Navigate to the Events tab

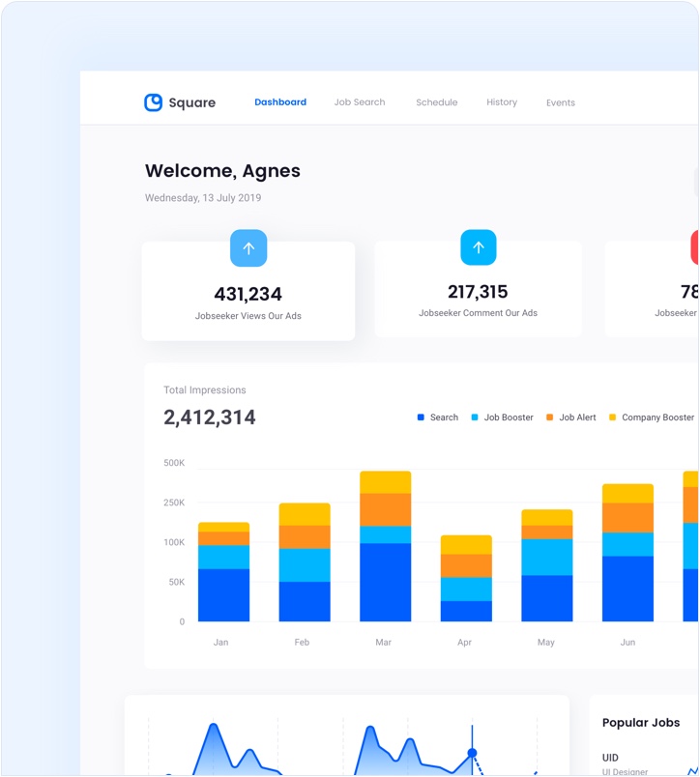561,102
